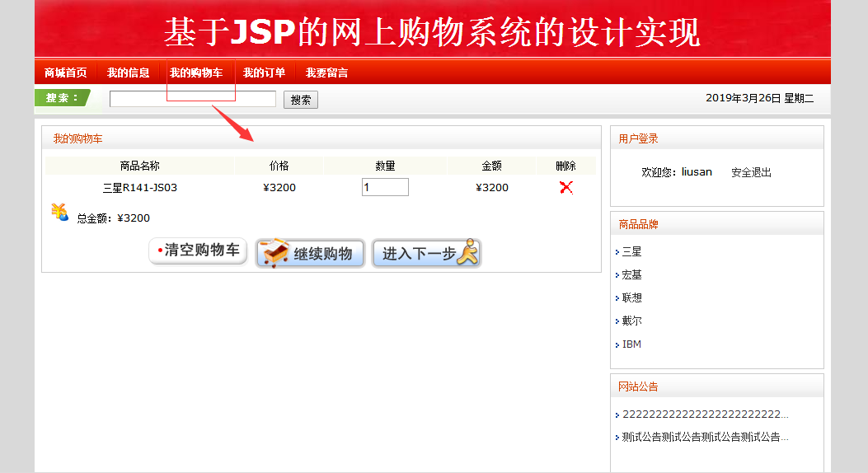Image resolution: width=868 pixels, height=473 pixels.
Task: Open the 商城首页 navigation item
Action: pyautogui.click(x=65, y=73)
